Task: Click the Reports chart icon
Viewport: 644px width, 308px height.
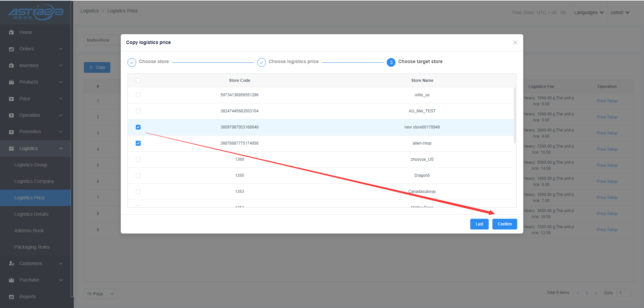Action: point(11,297)
